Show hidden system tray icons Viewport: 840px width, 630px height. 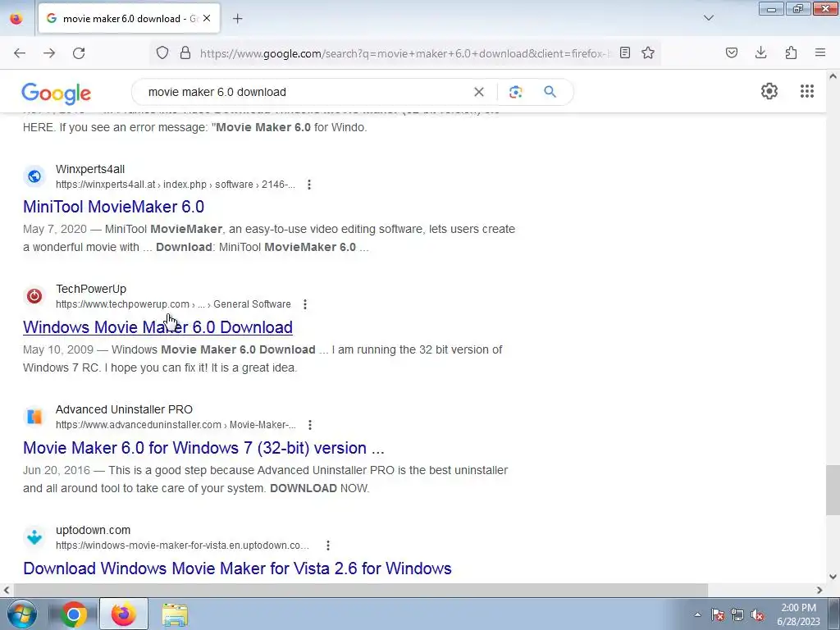click(697, 614)
